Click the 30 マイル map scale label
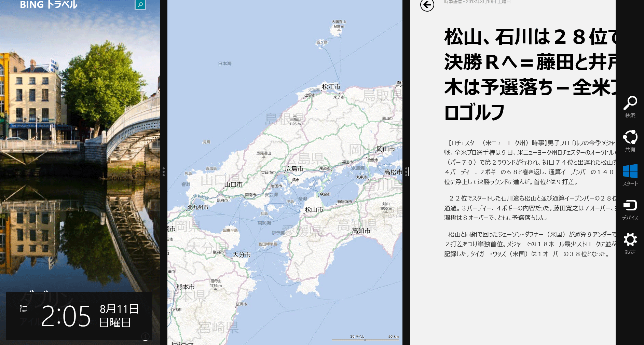644x345 pixels. click(x=357, y=336)
